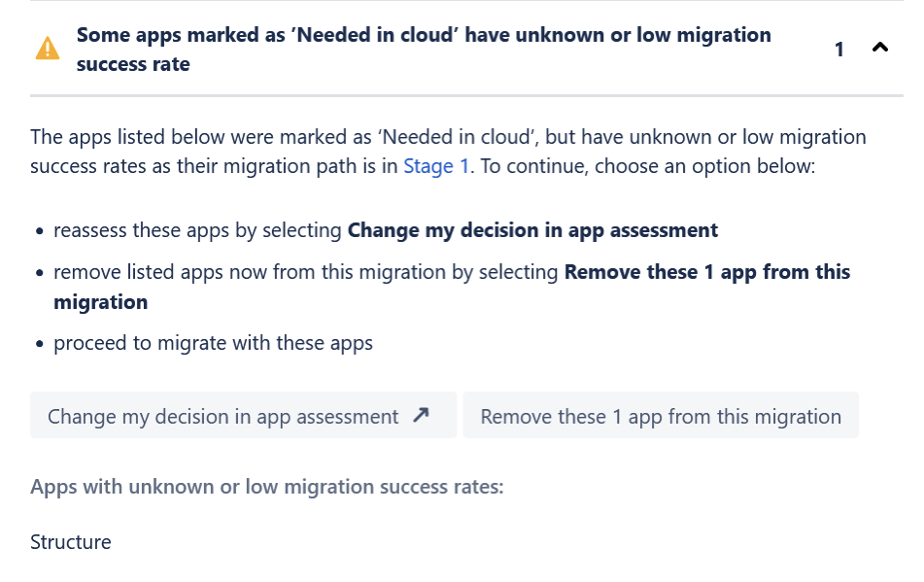Click bold 'Change my decision' text in first bullet
Viewport: 924px width, 582px height.
coord(532,230)
